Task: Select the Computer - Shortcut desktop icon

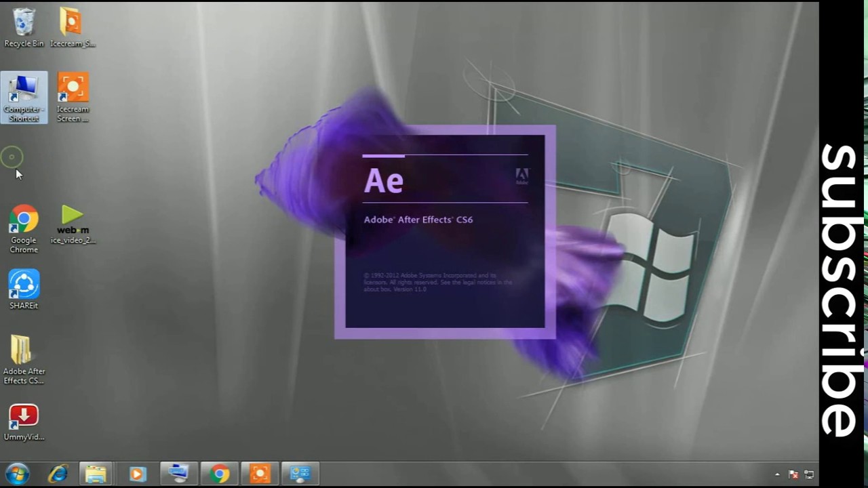Action: (x=24, y=98)
